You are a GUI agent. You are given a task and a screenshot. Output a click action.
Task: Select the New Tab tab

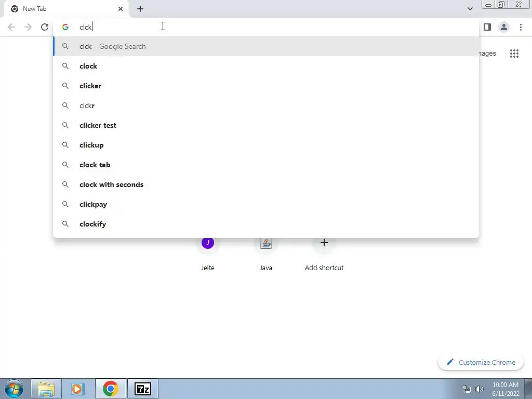point(67,9)
